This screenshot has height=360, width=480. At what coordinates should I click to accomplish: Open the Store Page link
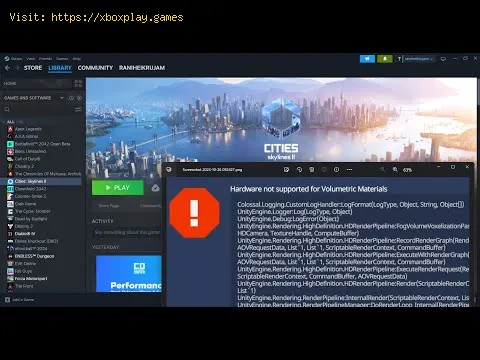click(x=109, y=206)
